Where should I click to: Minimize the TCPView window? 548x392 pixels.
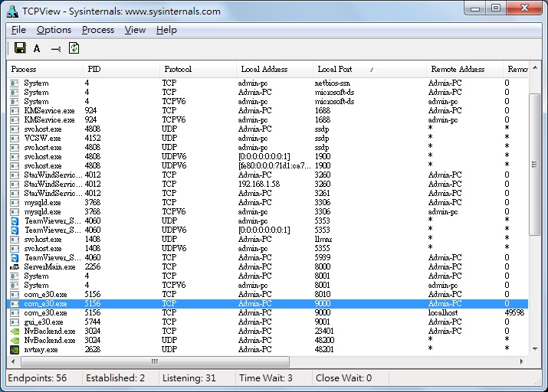point(475,8)
